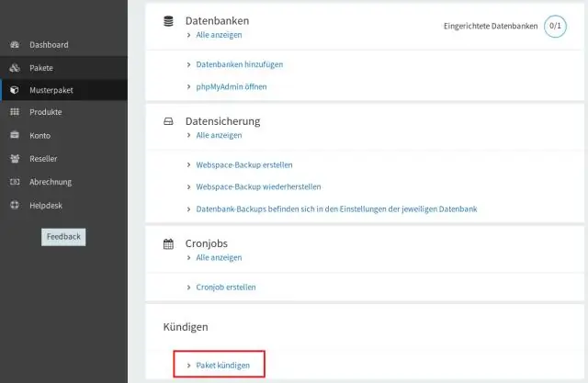Click chevron before Paket kündigen
Screen dimensions: 588x383
(188, 366)
